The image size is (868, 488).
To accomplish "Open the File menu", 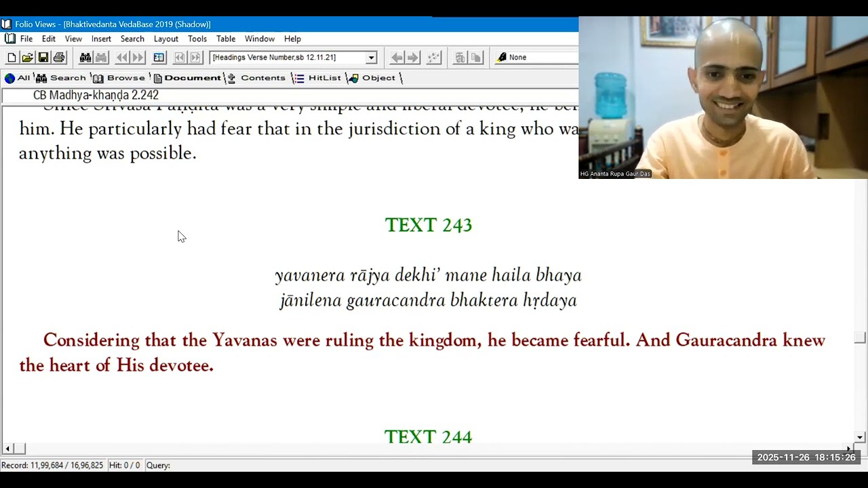I will coord(26,39).
